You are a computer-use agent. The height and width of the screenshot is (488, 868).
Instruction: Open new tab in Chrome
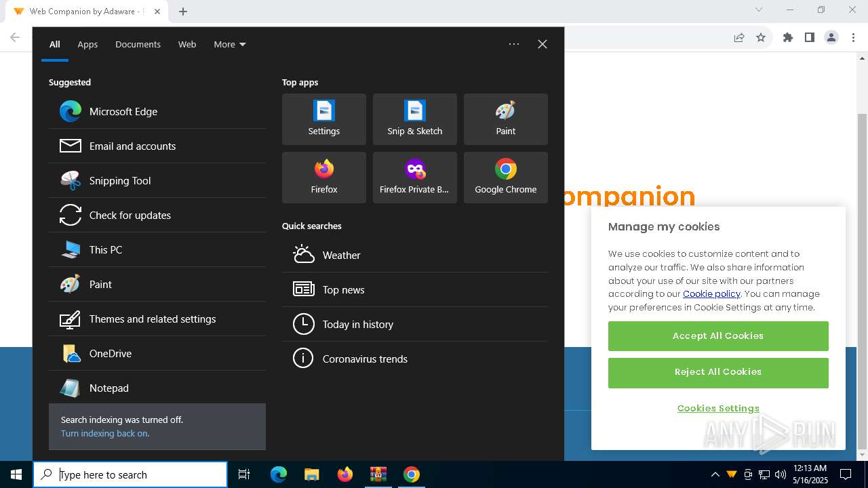(x=183, y=12)
